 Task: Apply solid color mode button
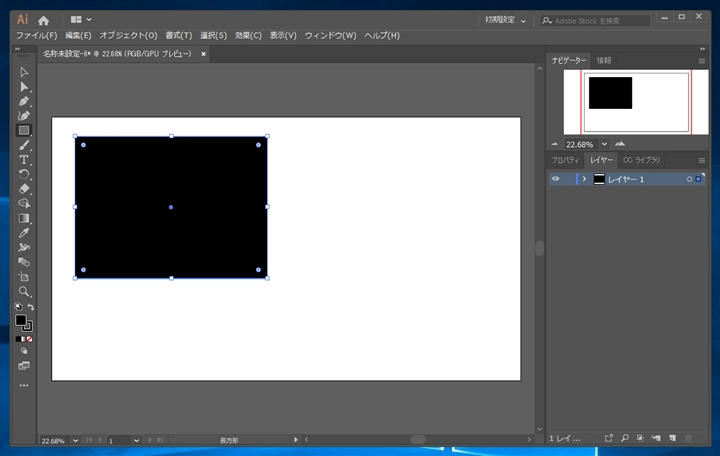pos(18,339)
